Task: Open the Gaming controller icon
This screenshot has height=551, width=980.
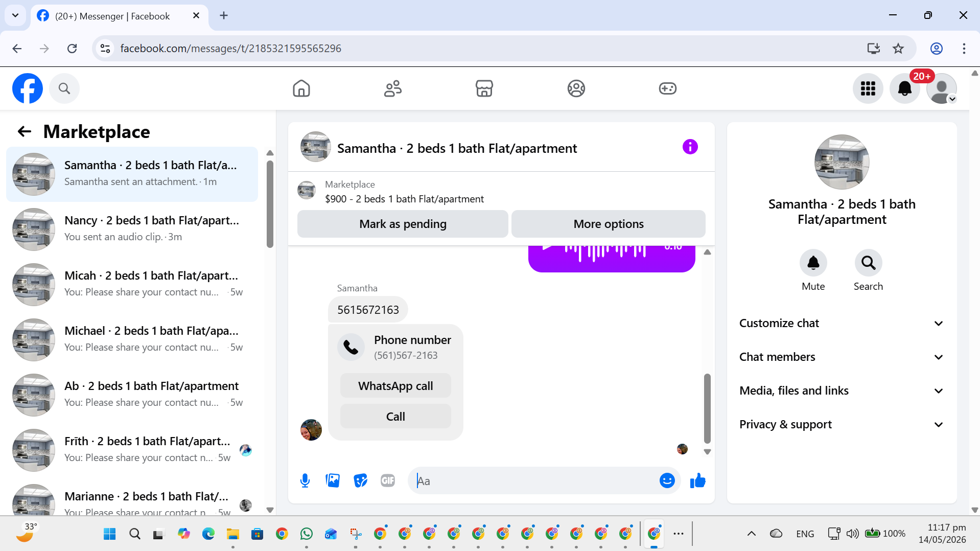Action: [668, 88]
